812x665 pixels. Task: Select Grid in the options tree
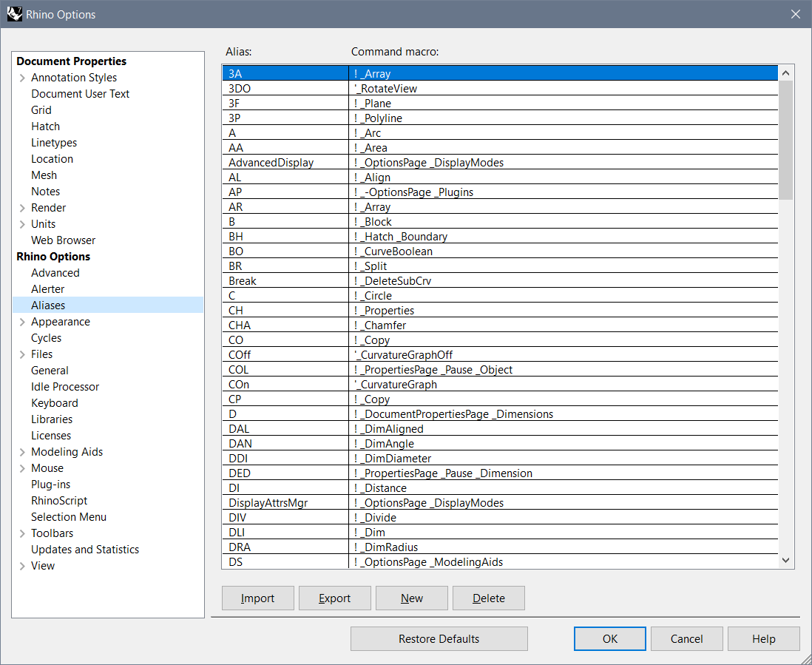tap(41, 109)
